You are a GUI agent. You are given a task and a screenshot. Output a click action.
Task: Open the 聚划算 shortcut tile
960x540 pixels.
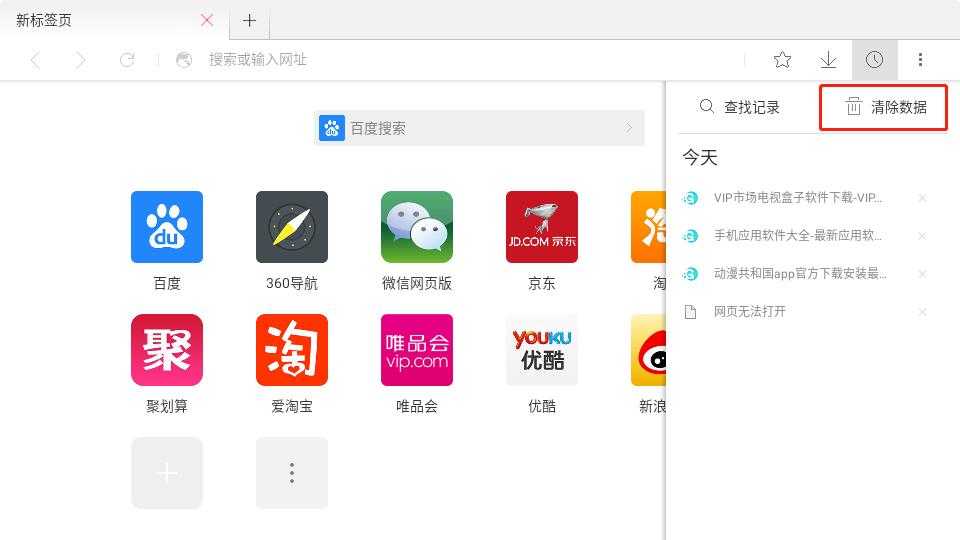click(x=167, y=350)
